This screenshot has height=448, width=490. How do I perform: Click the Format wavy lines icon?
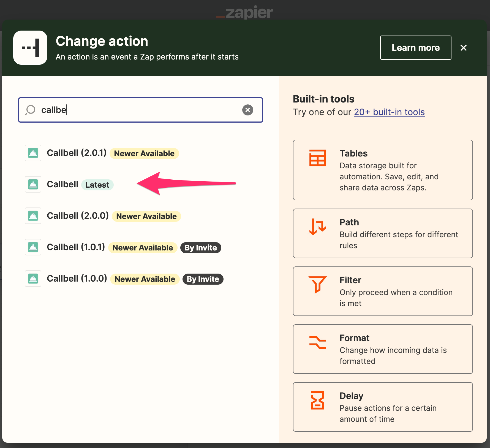tap(318, 342)
